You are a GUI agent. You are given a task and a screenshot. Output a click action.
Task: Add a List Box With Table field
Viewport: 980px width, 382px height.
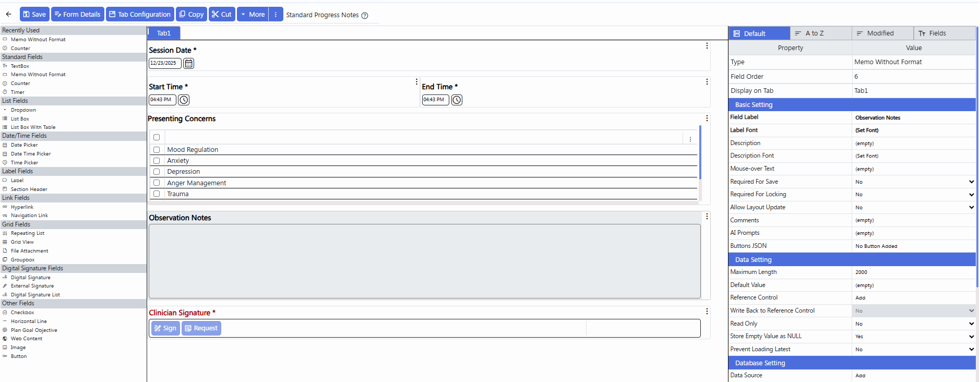click(x=33, y=127)
